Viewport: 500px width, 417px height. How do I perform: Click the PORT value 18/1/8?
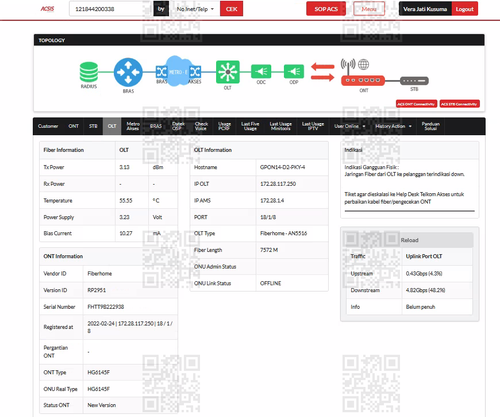coord(268,217)
